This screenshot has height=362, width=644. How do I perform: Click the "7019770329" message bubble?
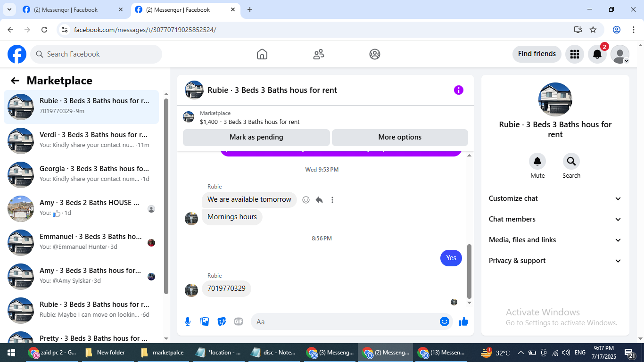click(226, 288)
